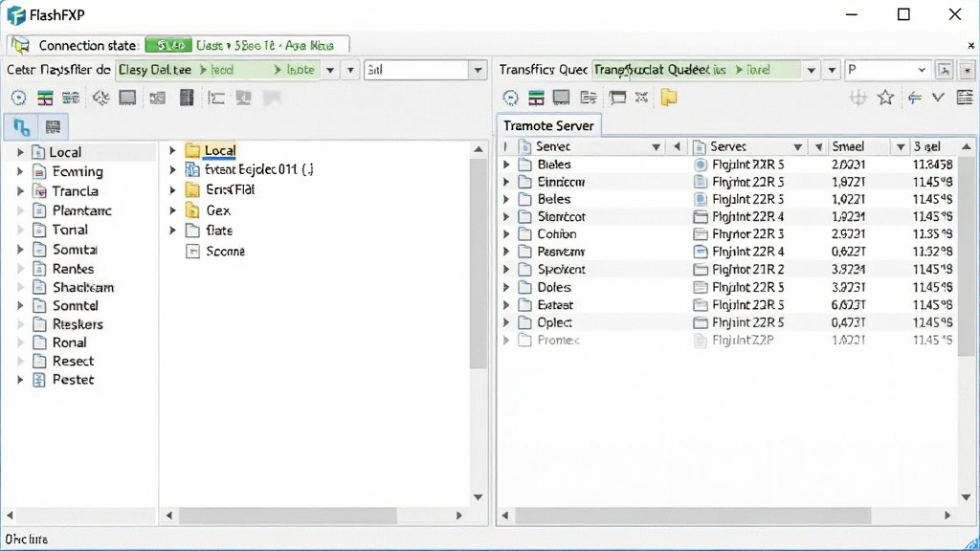Select the Tonal item in the left tree
Screen dimensions: 980x551
(x=70, y=230)
